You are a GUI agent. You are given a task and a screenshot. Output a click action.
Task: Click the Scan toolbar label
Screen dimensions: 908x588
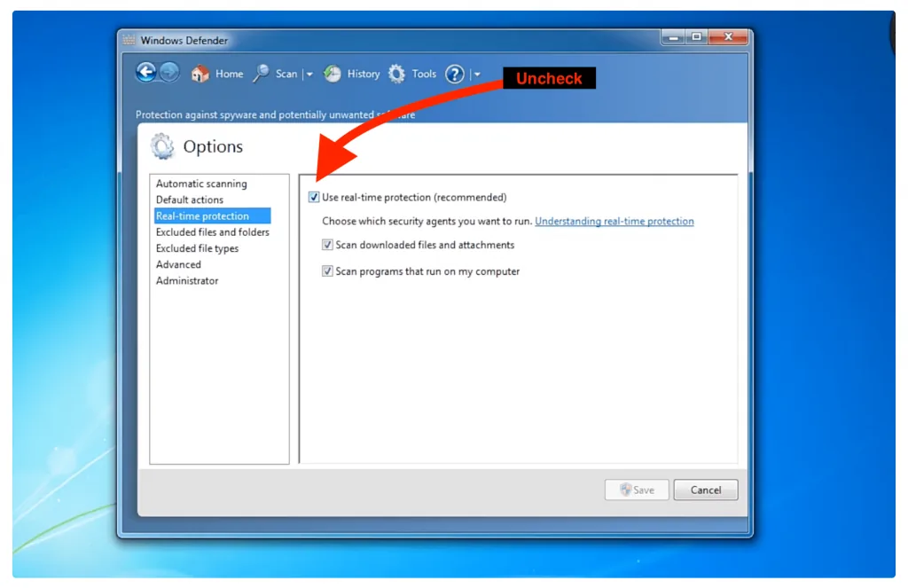tap(286, 74)
